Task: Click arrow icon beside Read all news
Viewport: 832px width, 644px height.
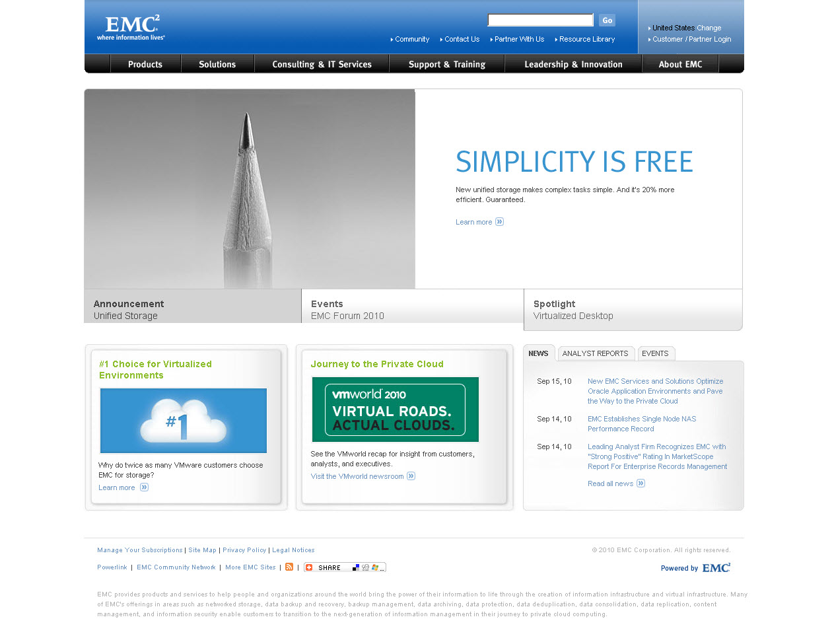Action: point(641,483)
